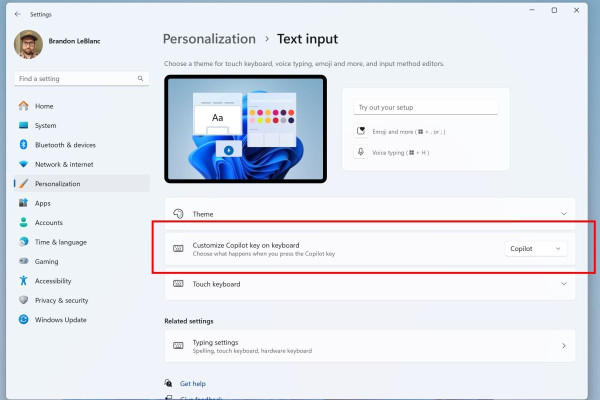The height and width of the screenshot is (400, 600).
Task: Click the Theme palette icon
Action: [x=178, y=214]
